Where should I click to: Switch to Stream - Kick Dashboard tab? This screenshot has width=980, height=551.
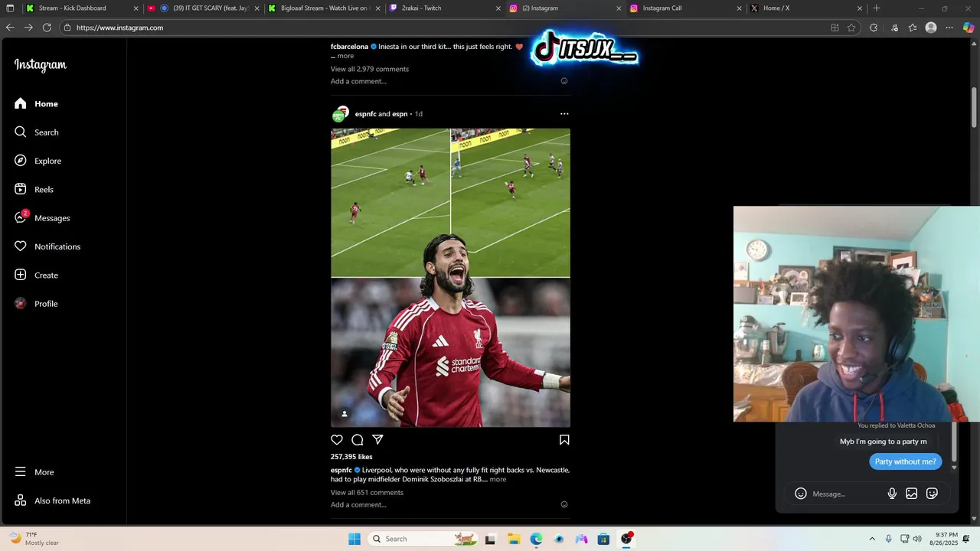(83, 8)
